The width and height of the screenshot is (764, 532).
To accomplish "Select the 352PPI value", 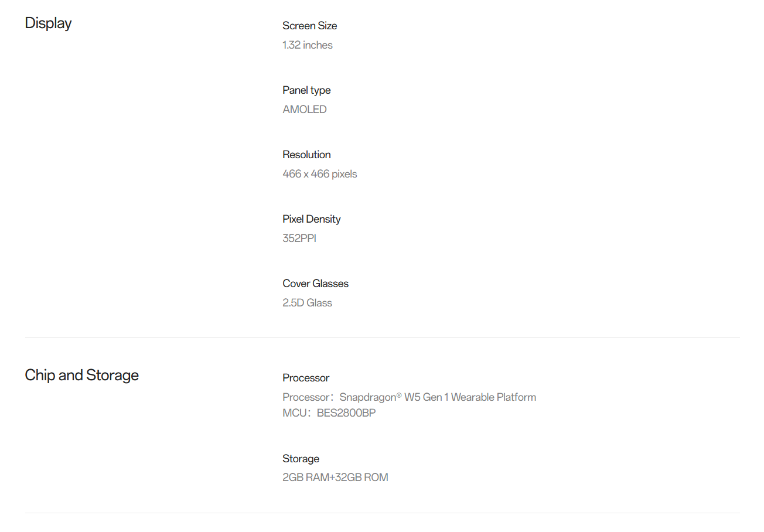I will click(299, 238).
